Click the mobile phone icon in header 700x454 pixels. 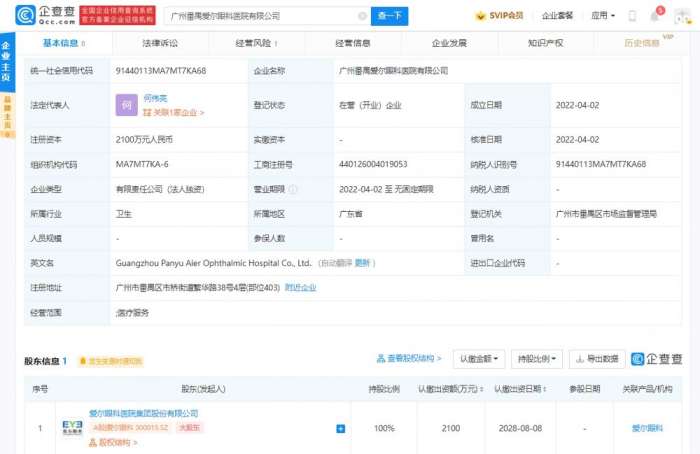(x=632, y=16)
